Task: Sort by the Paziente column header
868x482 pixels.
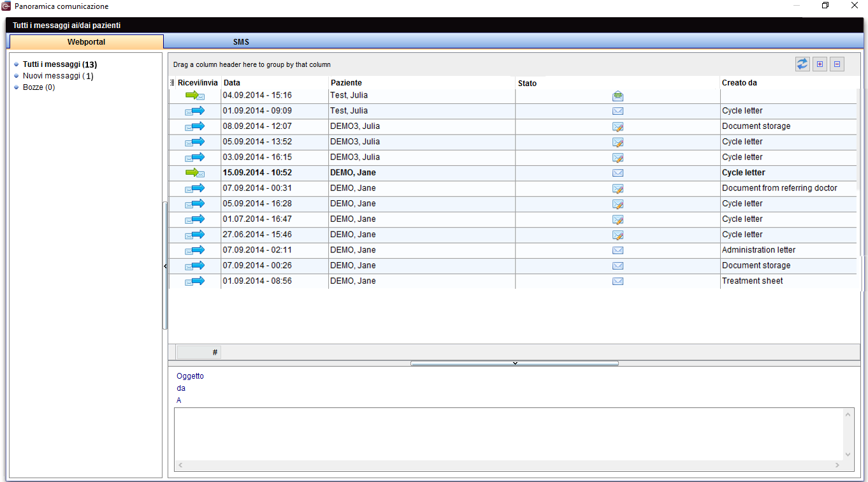Action: click(x=422, y=83)
